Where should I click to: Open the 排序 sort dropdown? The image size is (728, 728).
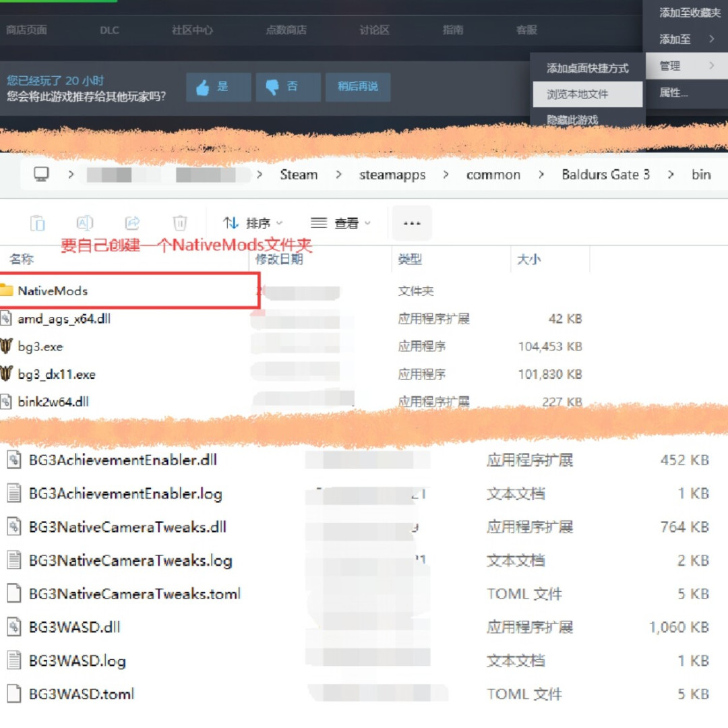[253, 223]
